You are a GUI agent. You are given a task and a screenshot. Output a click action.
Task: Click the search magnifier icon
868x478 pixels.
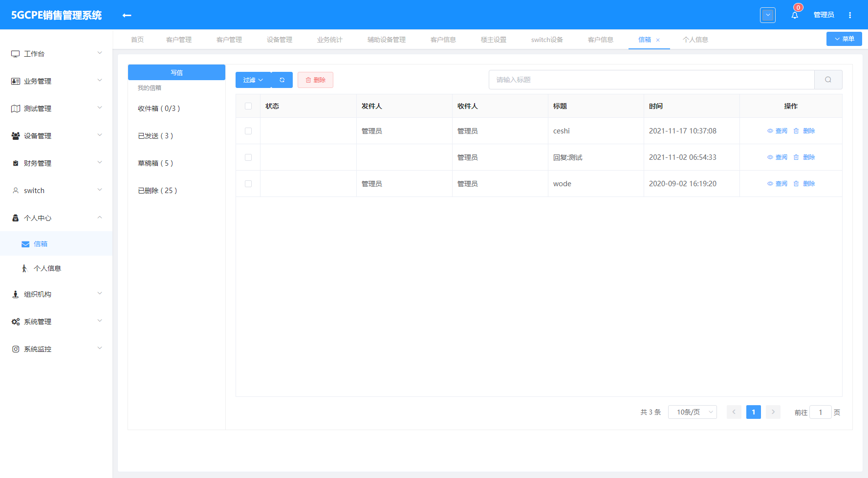coord(828,79)
